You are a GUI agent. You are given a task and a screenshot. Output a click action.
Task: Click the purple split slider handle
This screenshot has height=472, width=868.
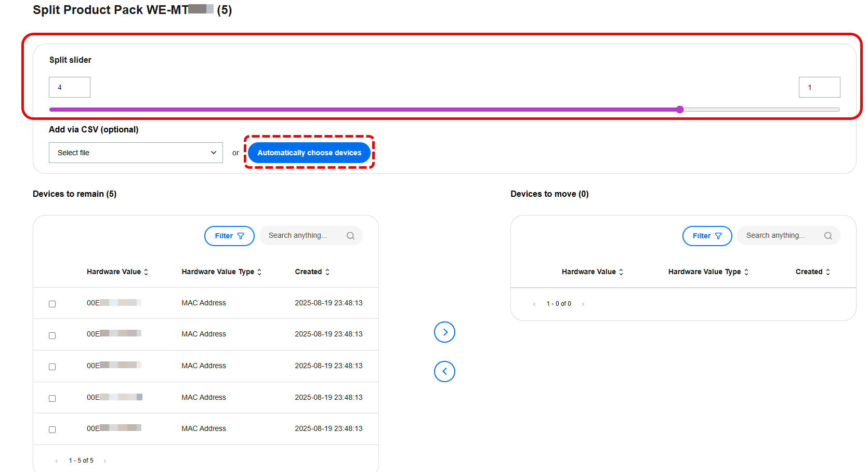click(680, 110)
